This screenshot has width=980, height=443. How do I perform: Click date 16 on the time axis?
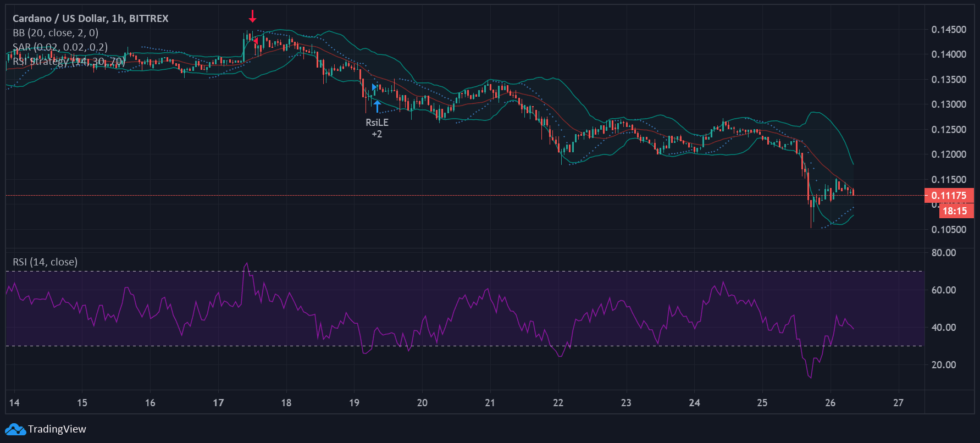pyautogui.click(x=150, y=403)
